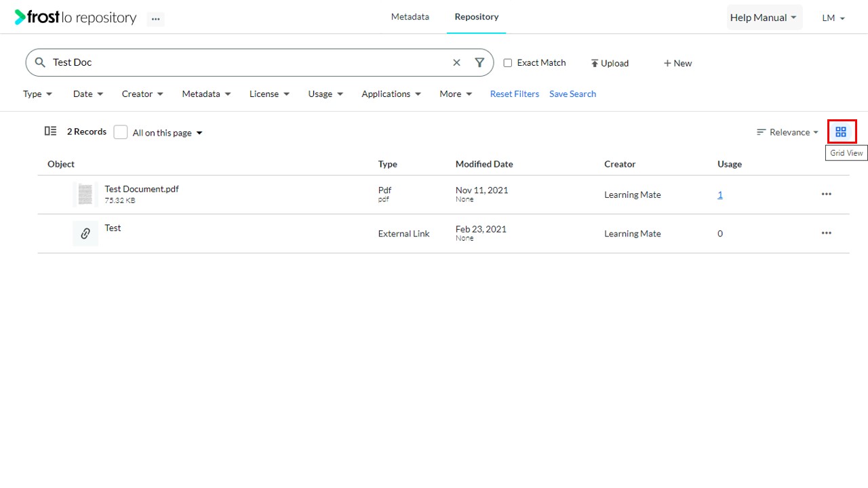Open more options for Test Document.pdf
This screenshot has width=868, height=488.
pos(826,194)
